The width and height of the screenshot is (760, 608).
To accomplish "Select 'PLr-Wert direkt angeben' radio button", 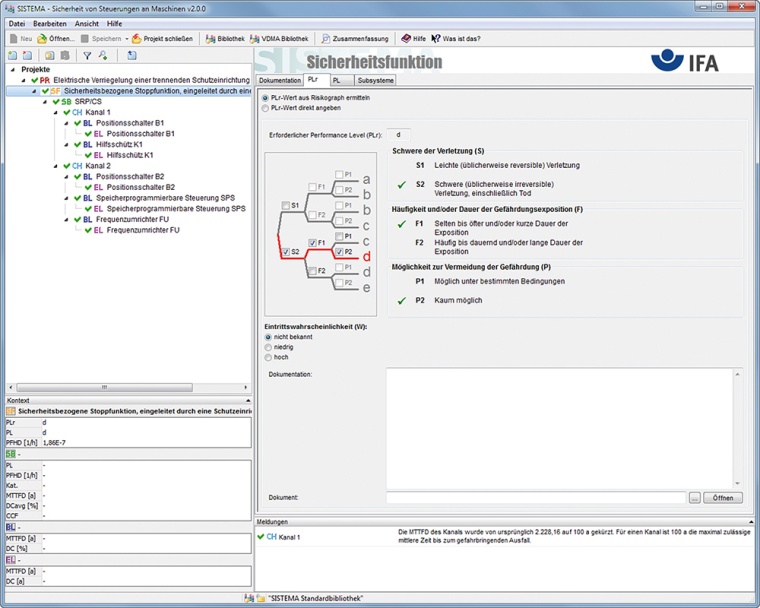I will click(x=265, y=107).
